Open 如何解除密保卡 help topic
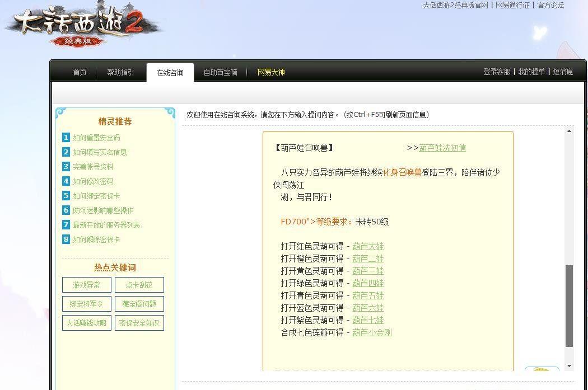 [96, 240]
